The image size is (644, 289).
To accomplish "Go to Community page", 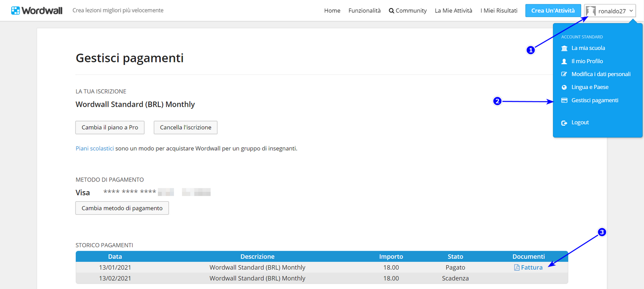I will (x=408, y=11).
